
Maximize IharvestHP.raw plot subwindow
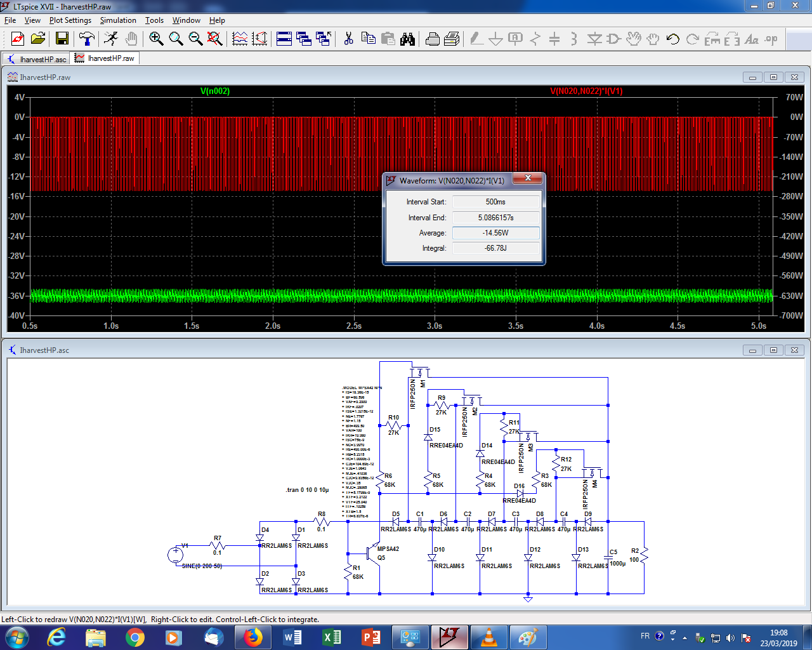773,77
